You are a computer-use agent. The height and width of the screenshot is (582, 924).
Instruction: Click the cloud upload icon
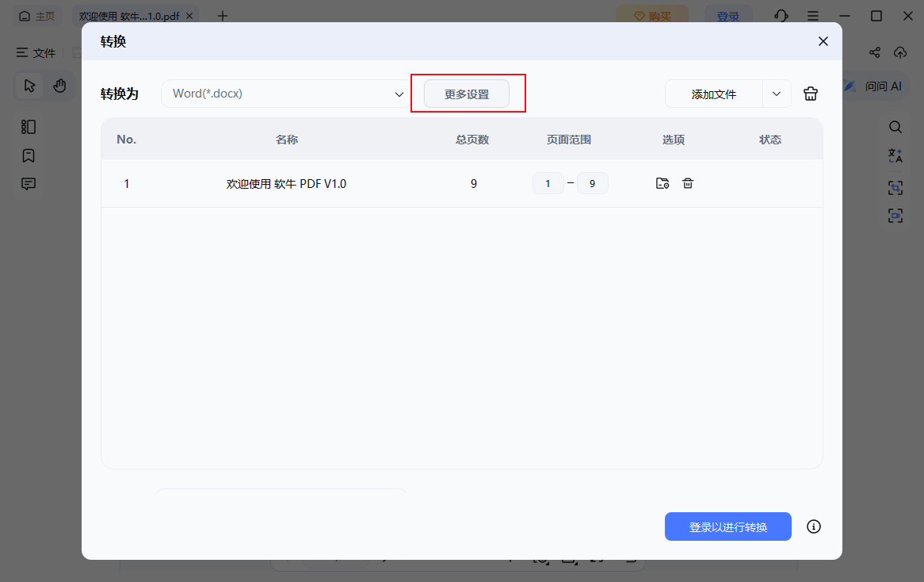[x=900, y=53]
